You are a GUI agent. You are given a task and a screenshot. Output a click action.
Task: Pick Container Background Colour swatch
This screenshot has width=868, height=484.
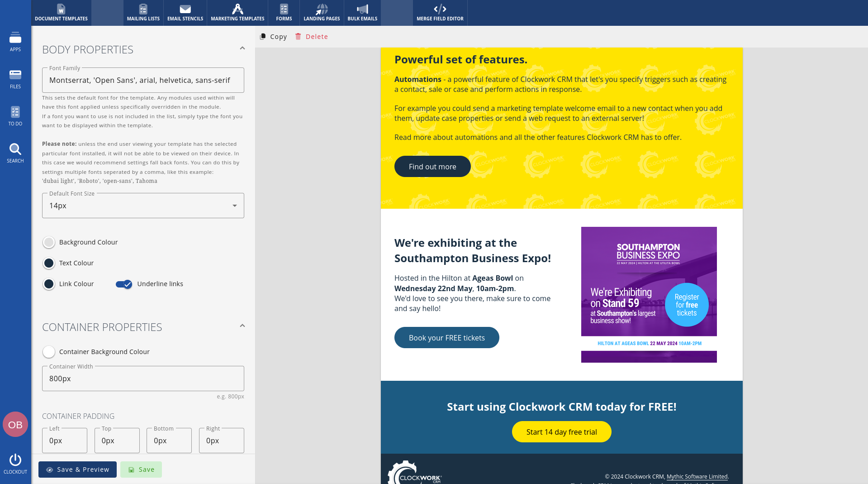[49, 352]
